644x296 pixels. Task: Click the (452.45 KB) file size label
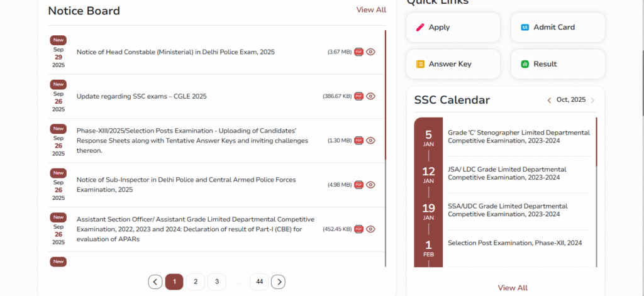337,229
